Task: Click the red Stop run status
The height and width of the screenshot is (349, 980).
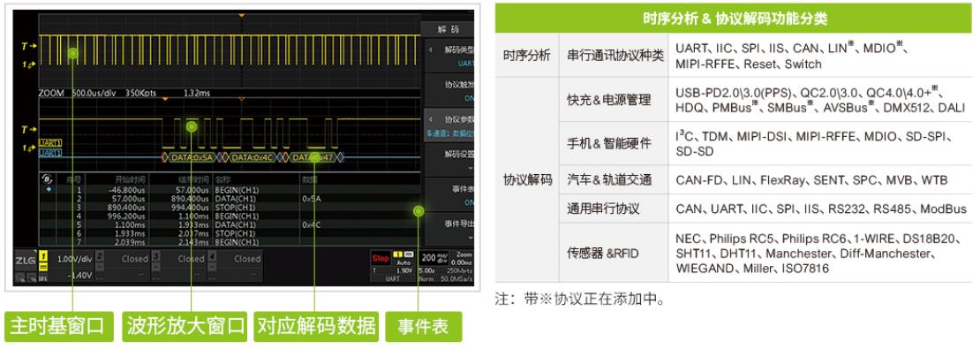Action: tap(381, 258)
